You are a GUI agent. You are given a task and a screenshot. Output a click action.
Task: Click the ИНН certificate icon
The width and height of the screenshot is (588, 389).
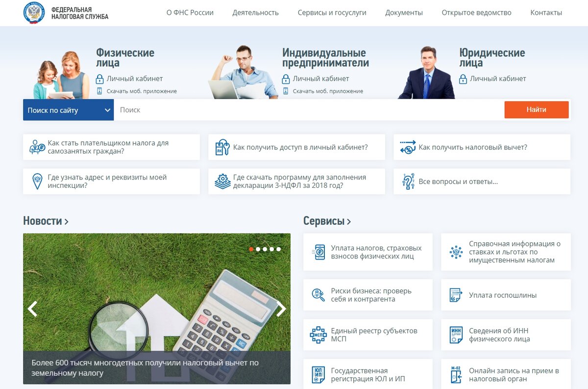pyautogui.click(x=456, y=335)
